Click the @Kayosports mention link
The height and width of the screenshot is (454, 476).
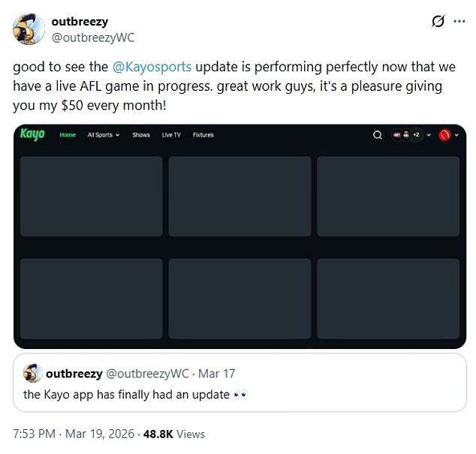point(152,67)
